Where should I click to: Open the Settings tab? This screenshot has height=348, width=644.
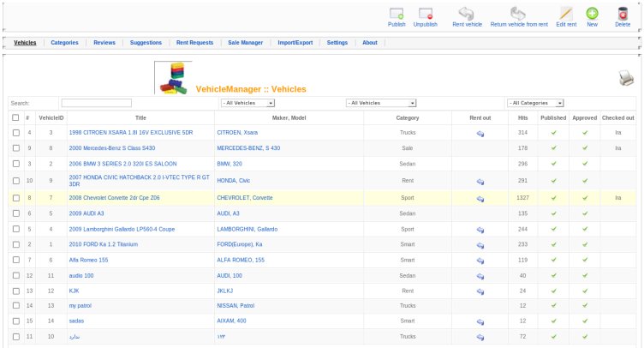click(x=337, y=42)
